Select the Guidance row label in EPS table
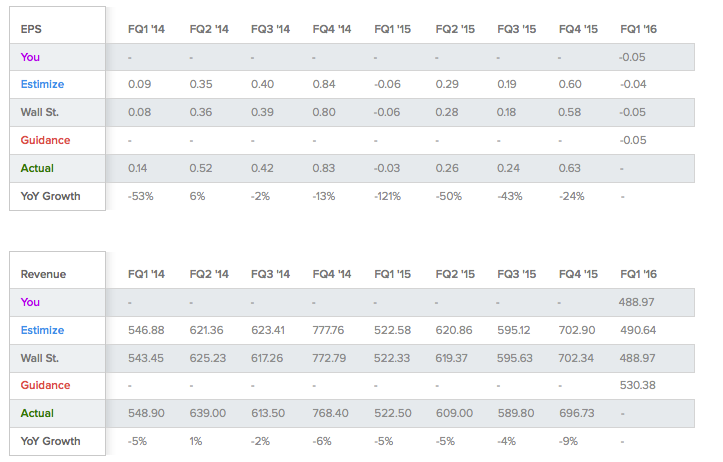This screenshot has height=462, width=723. (45, 140)
